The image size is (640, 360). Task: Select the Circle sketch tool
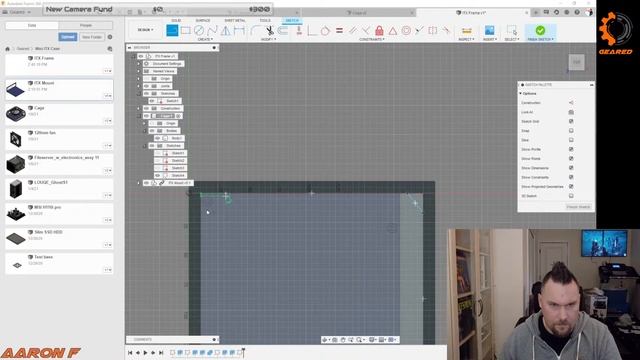199,30
